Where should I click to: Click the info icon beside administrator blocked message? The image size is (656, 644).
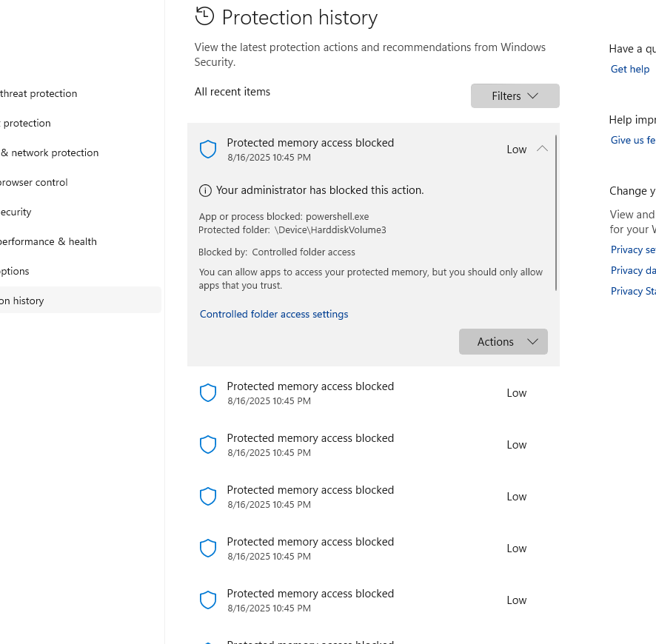(x=205, y=191)
